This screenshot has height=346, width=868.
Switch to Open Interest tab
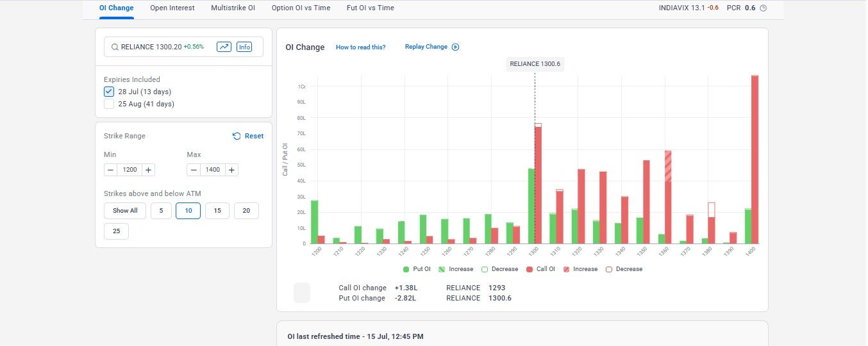tap(172, 8)
